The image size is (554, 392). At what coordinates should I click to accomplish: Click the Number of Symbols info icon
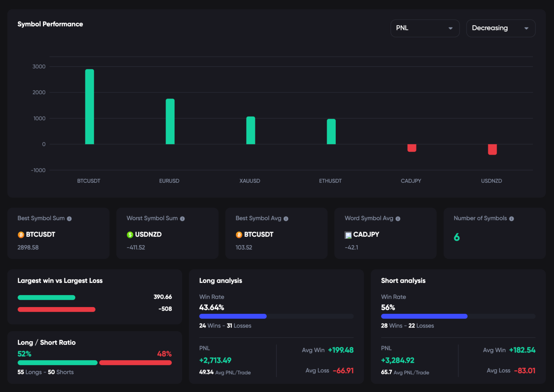[511, 218]
